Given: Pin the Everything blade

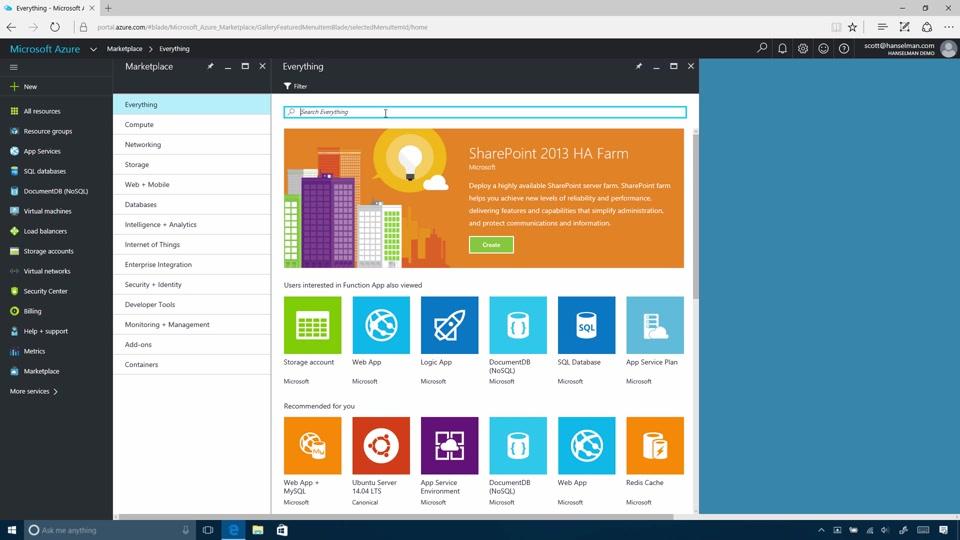Looking at the screenshot, I should pyautogui.click(x=639, y=66).
